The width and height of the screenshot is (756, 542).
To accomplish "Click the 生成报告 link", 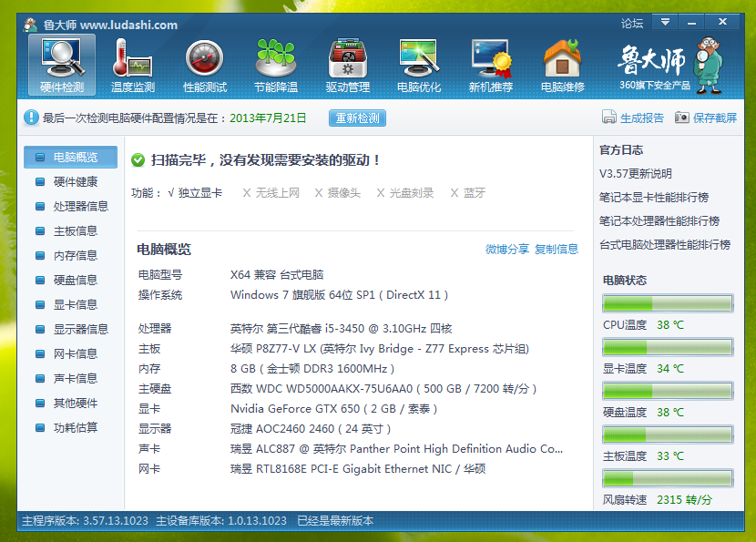I will tap(642, 118).
